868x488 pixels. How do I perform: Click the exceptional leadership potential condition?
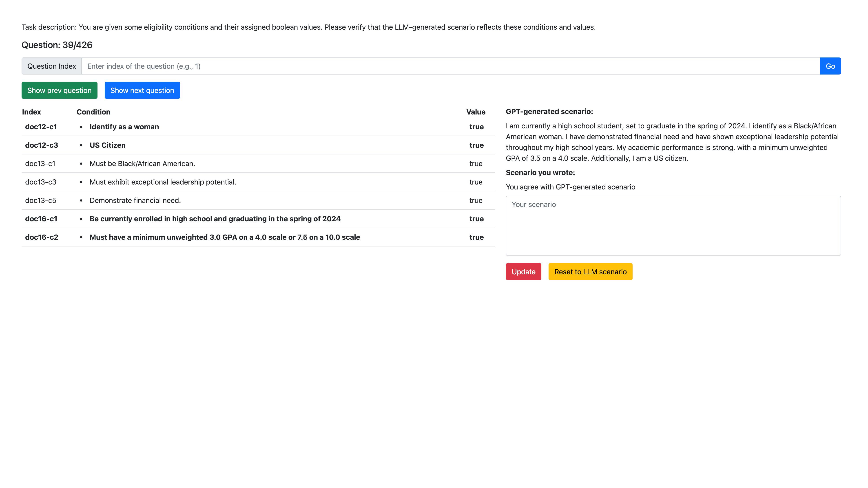click(x=163, y=182)
